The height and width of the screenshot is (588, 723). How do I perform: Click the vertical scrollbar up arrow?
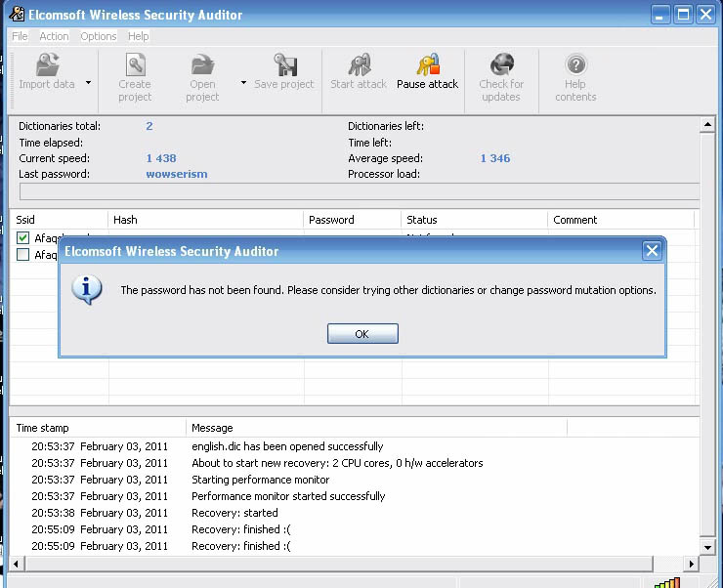point(707,124)
